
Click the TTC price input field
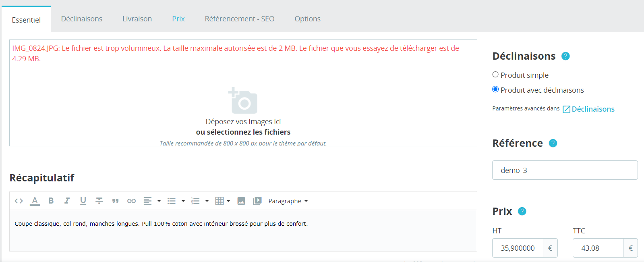(x=598, y=248)
